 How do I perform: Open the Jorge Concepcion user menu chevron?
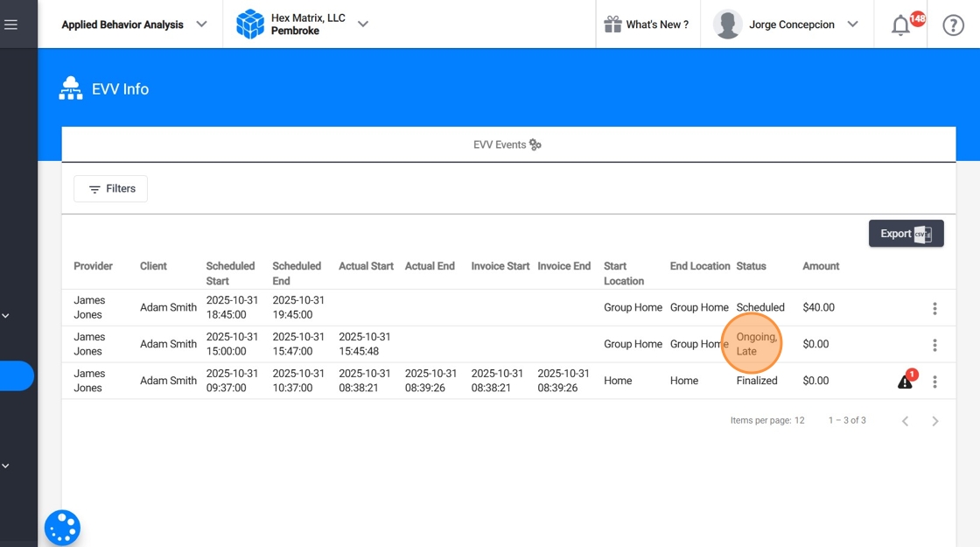852,25
